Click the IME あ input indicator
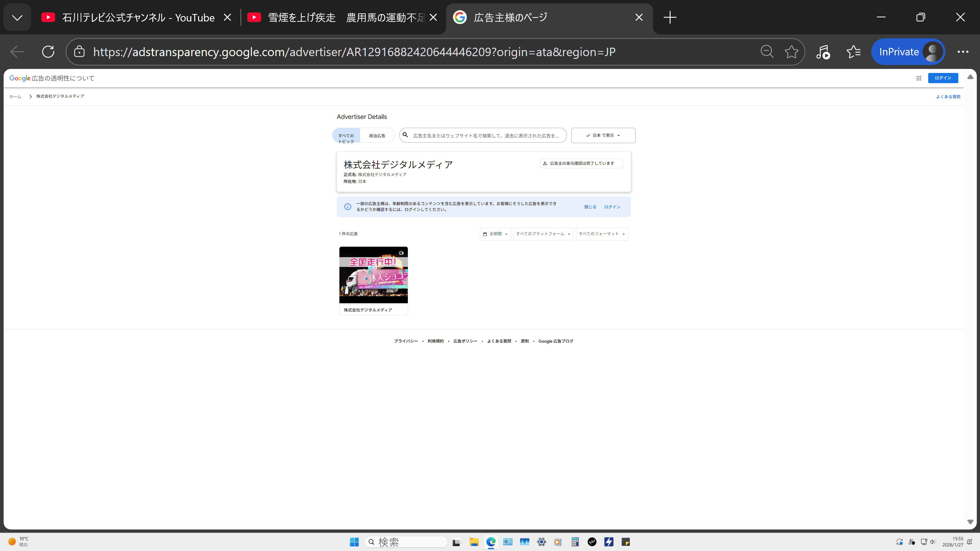Screen dimensions: 980x551 [912, 542]
